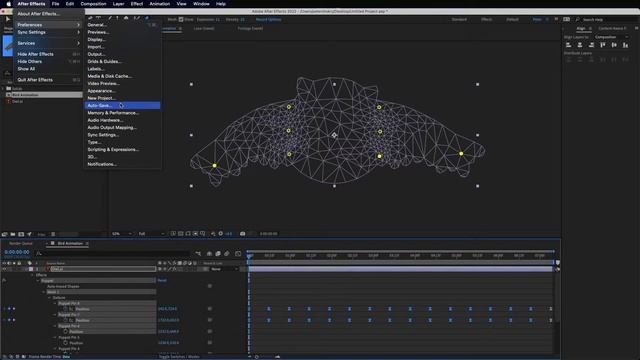Collapse Puppet Pin 8 twirl-down
This screenshot has width=640, height=360.
[x=55, y=304]
